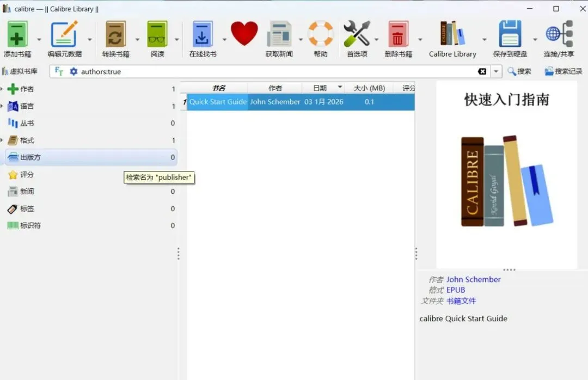The width and height of the screenshot is (588, 380).
Task: Clear the search with the X icon
Action: [482, 71]
